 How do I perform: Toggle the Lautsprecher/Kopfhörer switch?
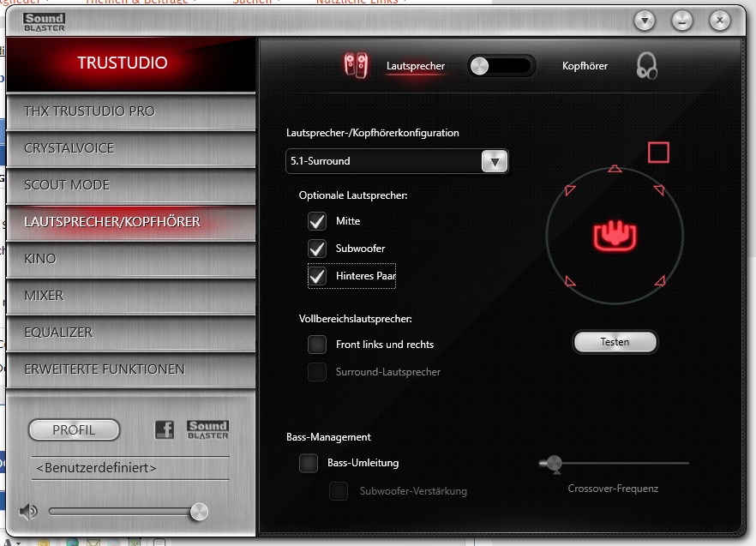coord(501,66)
